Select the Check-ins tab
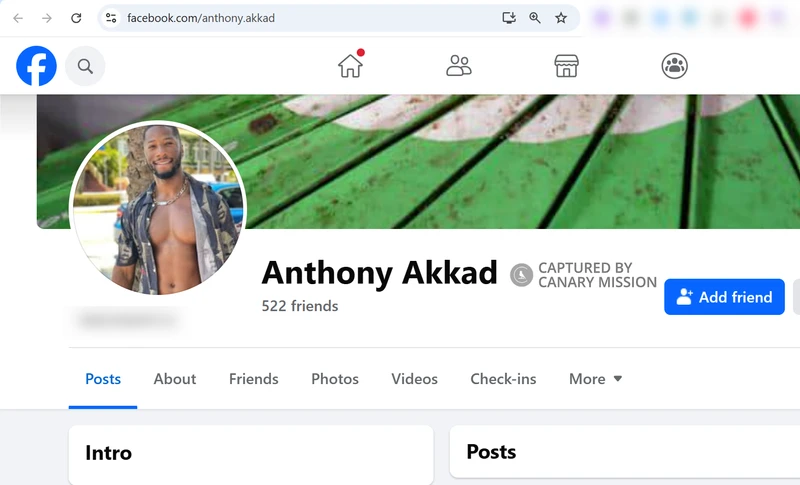 click(x=503, y=379)
